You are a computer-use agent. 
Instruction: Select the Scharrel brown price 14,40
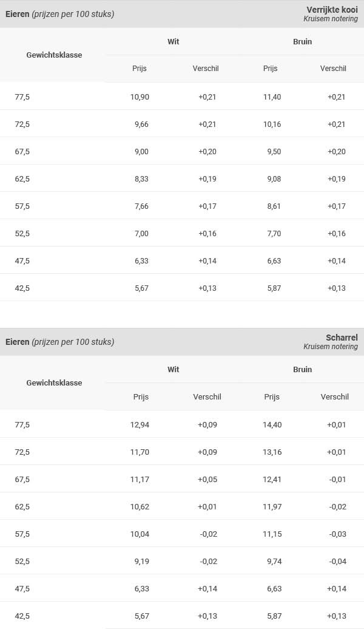point(272,424)
